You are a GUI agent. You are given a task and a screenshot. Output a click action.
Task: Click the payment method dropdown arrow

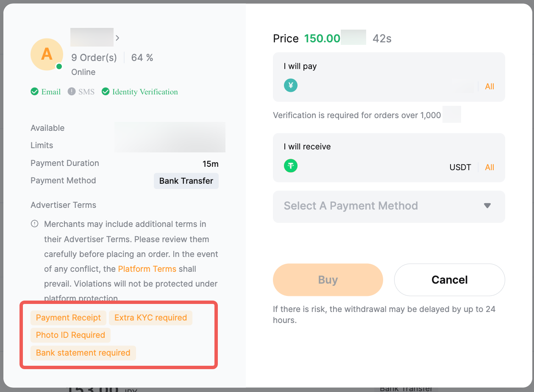tap(487, 206)
